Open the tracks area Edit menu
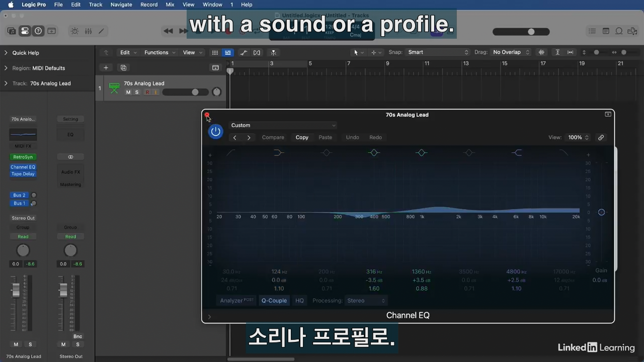Viewport: 644px width, 362px height. pyautogui.click(x=128, y=52)
